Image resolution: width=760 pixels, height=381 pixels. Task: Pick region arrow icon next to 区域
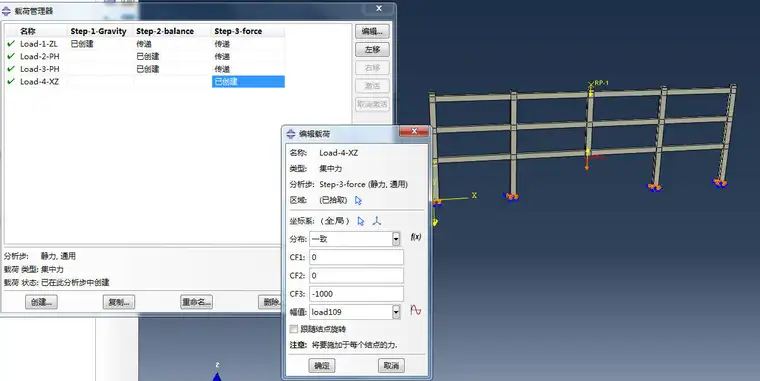click(358, 200)
